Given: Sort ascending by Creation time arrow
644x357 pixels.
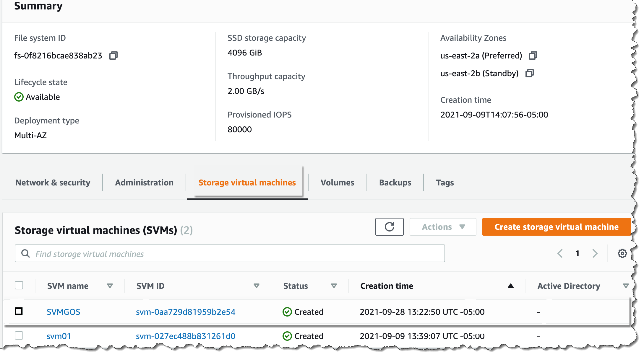Looking at the screenshot, I should tap(510, 286).
